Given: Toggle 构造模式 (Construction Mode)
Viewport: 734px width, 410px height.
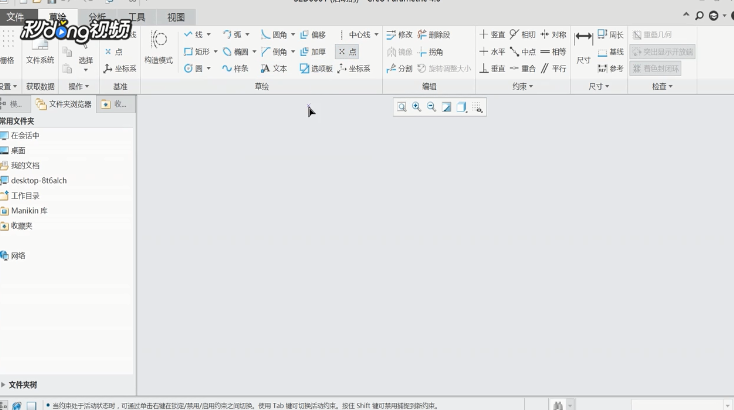Looking at the screenshot, I should [x=159, y=48].
